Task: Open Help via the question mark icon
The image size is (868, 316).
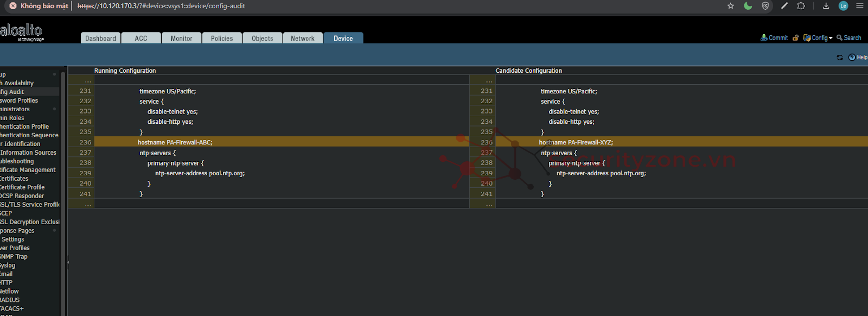Action: pos(852,58)
